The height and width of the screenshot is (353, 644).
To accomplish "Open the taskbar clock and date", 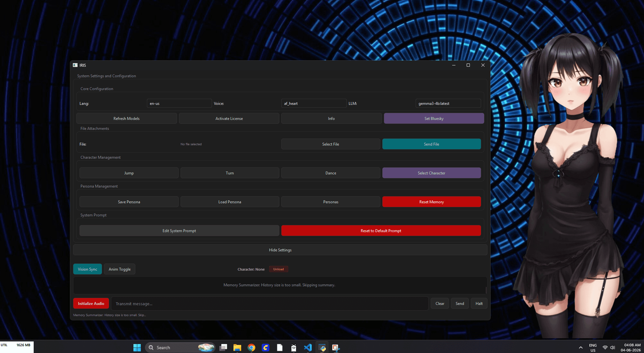I will (x=631, y=348).
